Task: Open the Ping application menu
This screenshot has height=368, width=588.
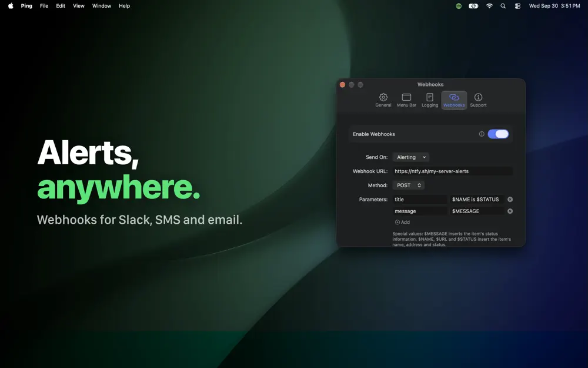Action: pos(26,6)
